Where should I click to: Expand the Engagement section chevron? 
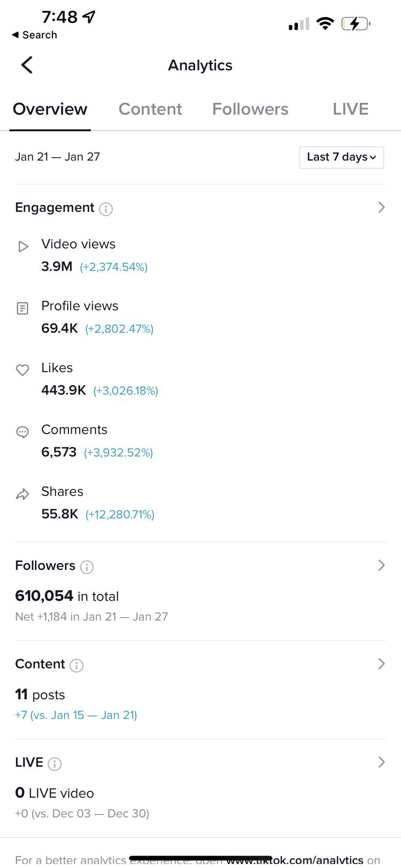381,207
